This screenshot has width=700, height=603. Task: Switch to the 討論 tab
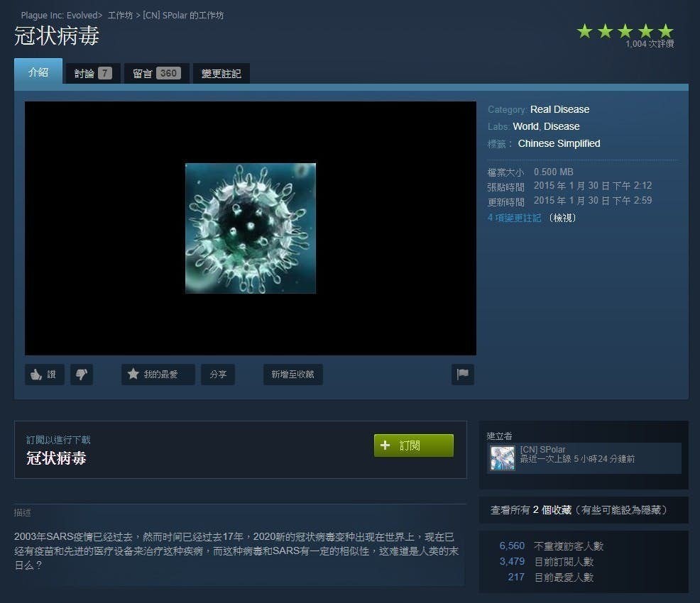[92, 72]
